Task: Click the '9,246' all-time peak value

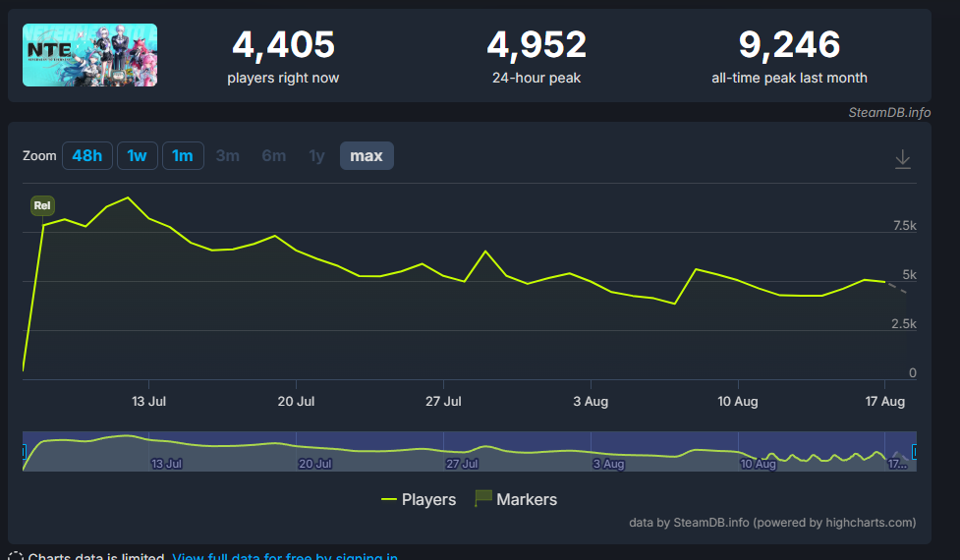Action: pyautogui.click(x=789, y=44)
